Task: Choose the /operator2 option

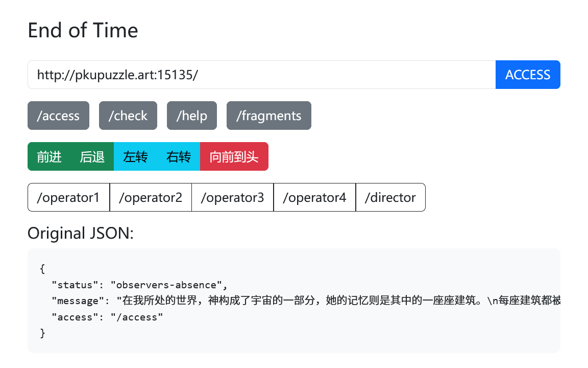Action: coord(151,197)
